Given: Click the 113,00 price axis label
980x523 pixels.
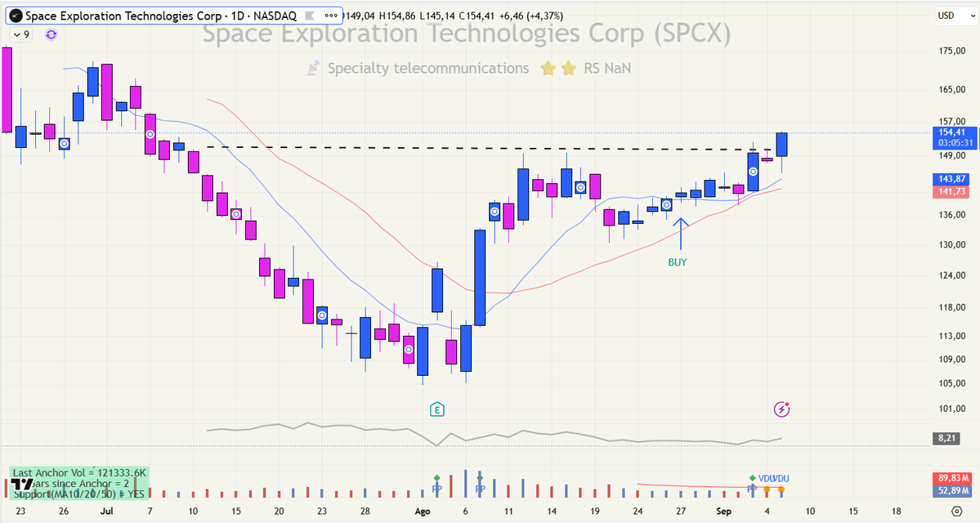Looking at the screenshot, I should point(952,336).
